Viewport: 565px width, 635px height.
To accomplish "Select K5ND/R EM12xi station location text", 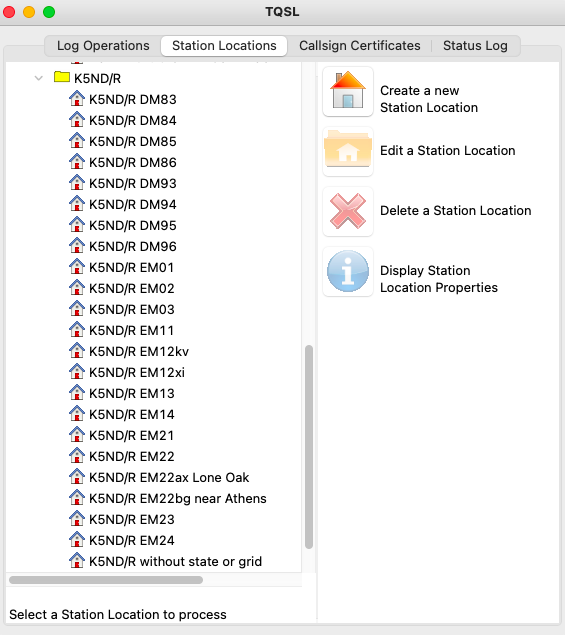I will (137, 373).
